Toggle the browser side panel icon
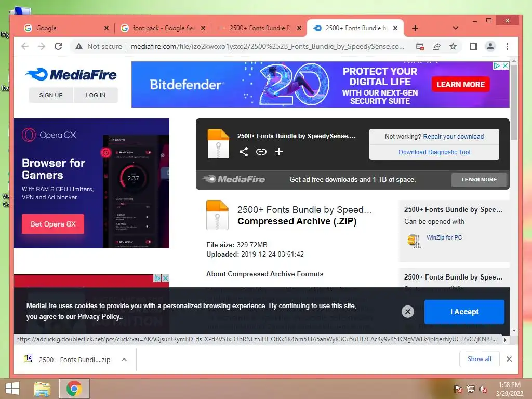The image size is (532, 399). pos(474,46)
